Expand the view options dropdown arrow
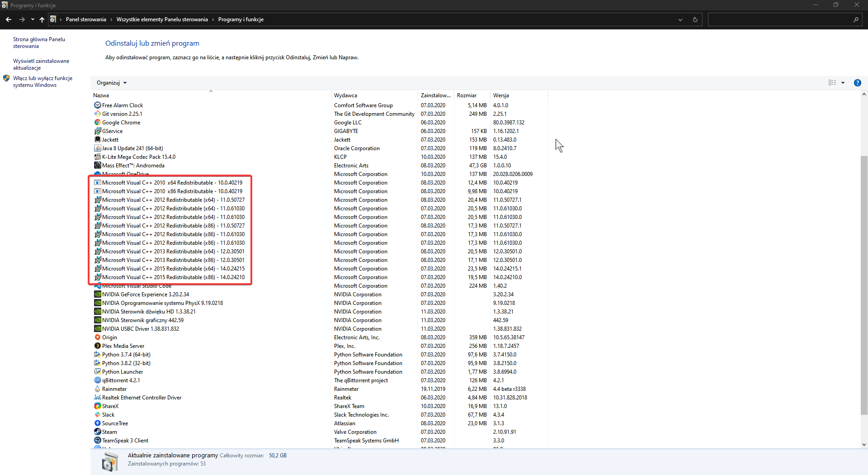The image size is (868, 475). tap(843, 83)
